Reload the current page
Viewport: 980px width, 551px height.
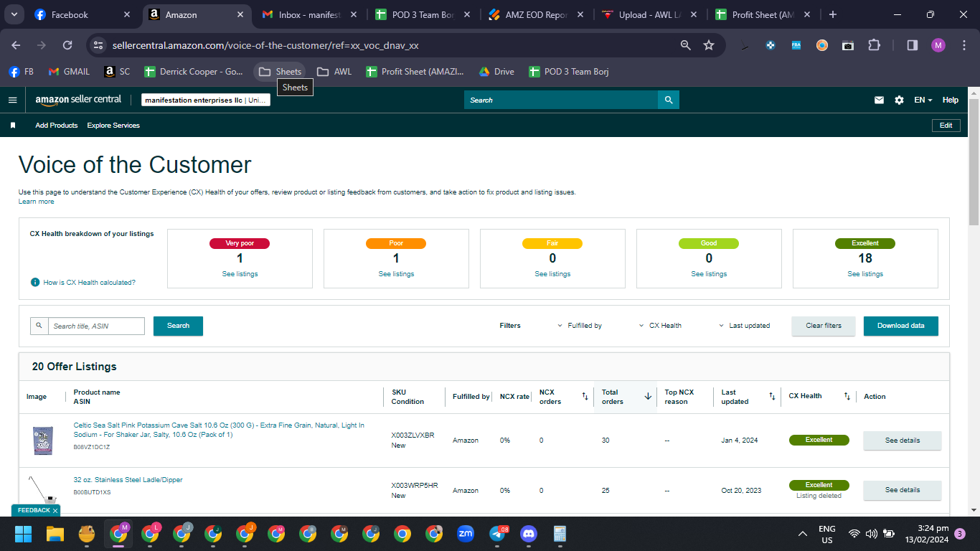pos(67,45)
